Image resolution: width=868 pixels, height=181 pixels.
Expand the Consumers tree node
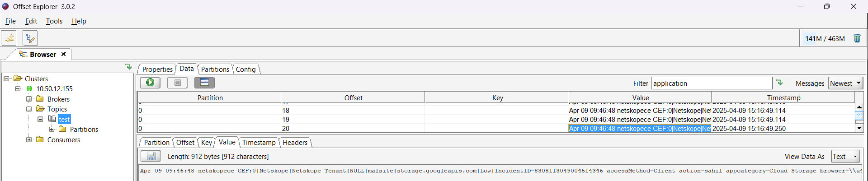coord(29,139)
